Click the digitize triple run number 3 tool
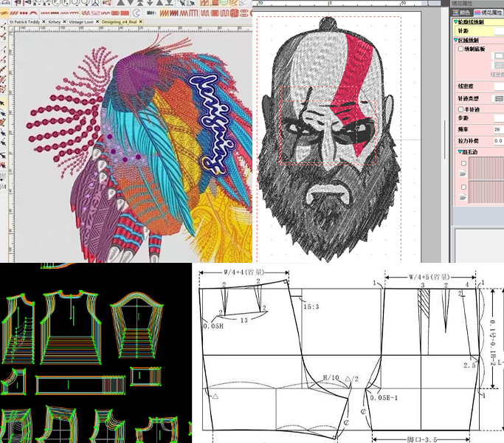Image resolution: width=504 pixels, height=443 pixels. [3, 36]
